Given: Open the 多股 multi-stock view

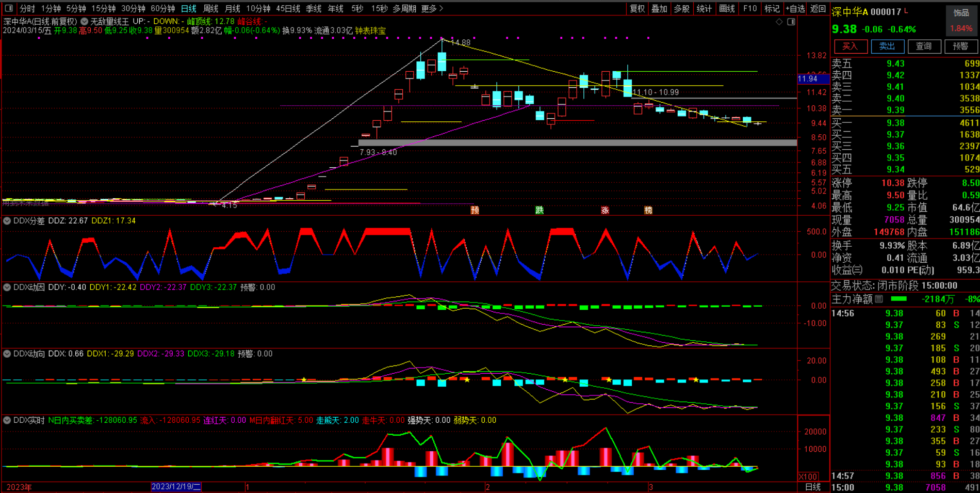Looking at the screenshot, I should 682,8.
